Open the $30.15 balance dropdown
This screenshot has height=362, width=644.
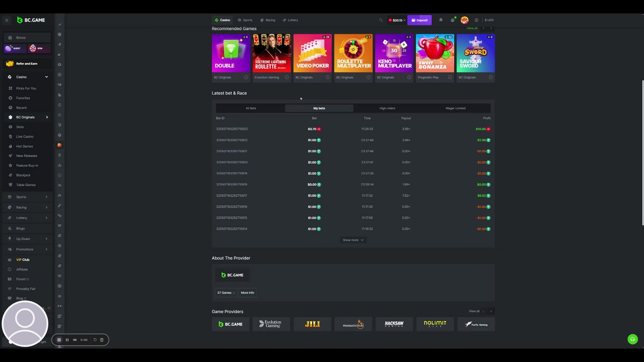click(397, 20)
